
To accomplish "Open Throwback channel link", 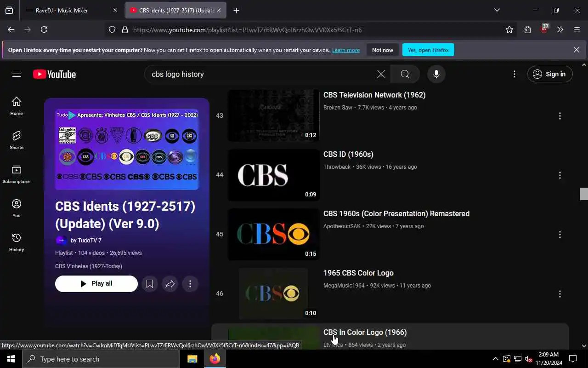I will (337, 167).
